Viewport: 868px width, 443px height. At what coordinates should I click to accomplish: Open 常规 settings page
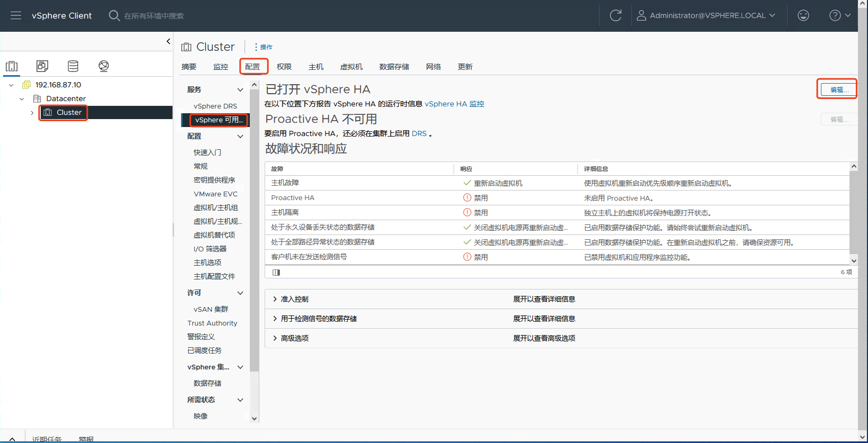[x=201, y=166]
